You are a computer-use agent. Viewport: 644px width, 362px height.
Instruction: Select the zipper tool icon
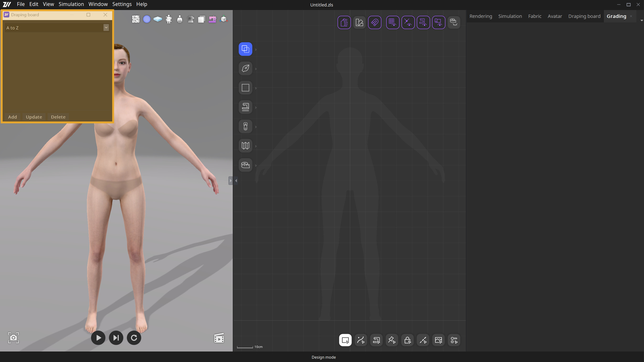pos(245,126)
